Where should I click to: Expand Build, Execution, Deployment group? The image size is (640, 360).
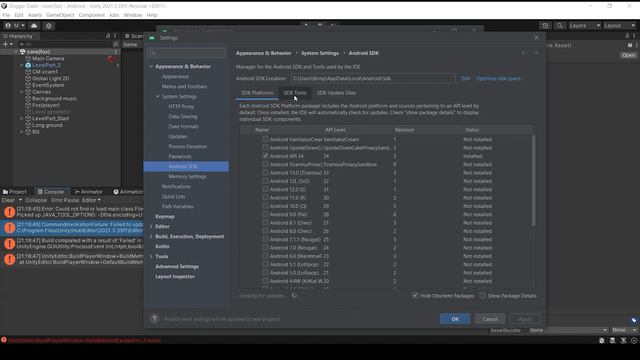(x=151, y=236)
